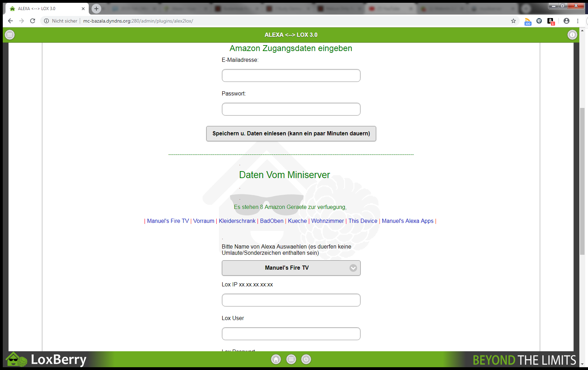Image resolution: width=588 pixels, height=370 pixels.
Task: Click the Home icon in the footer bar
Action: click(x=276, y=359)
